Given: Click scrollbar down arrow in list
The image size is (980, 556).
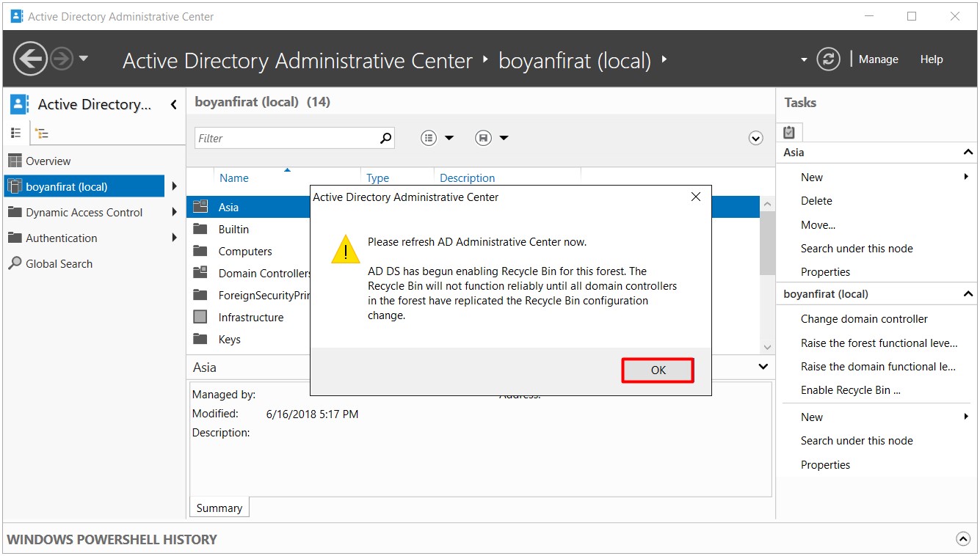Looking at the screenshot, I should pos(767,347).
